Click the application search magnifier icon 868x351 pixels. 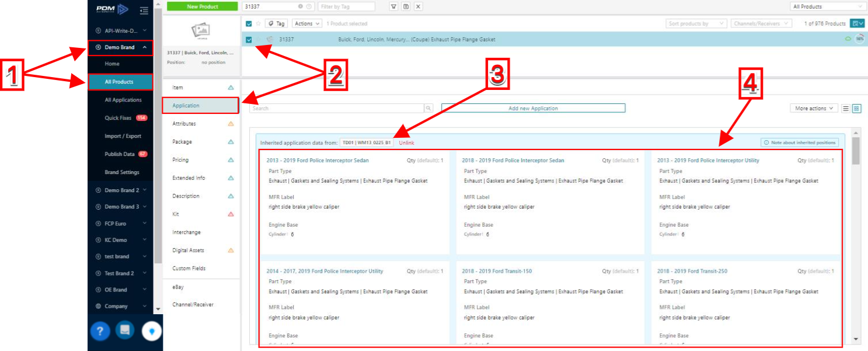pyautogui.click(x=428, y=109)
